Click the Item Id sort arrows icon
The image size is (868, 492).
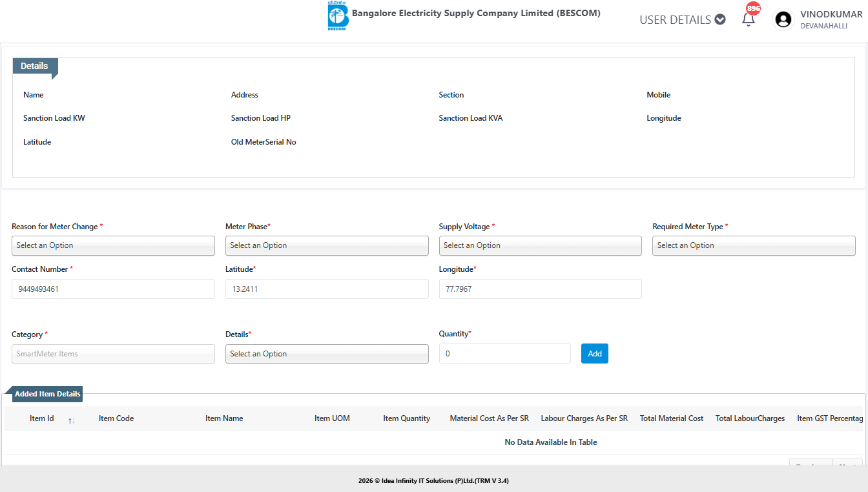(x=72, y=420)
